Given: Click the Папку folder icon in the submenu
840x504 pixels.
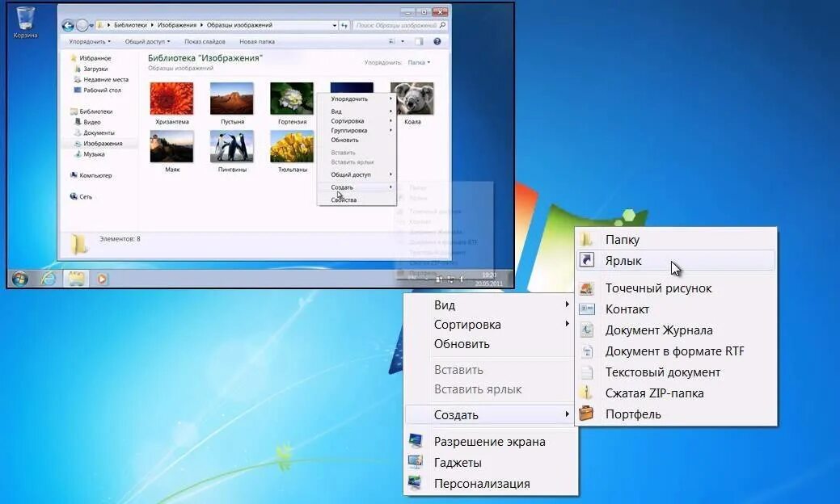Looking at the screenshot, I should click(587, 239).
